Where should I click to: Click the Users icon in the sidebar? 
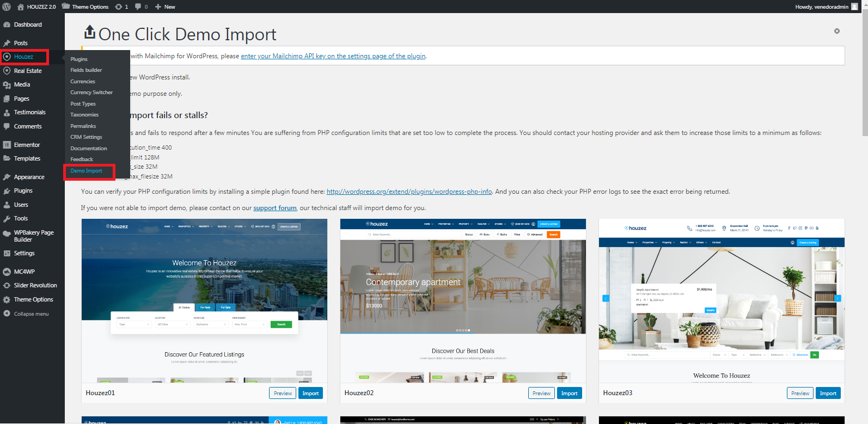tap(7, 205)
